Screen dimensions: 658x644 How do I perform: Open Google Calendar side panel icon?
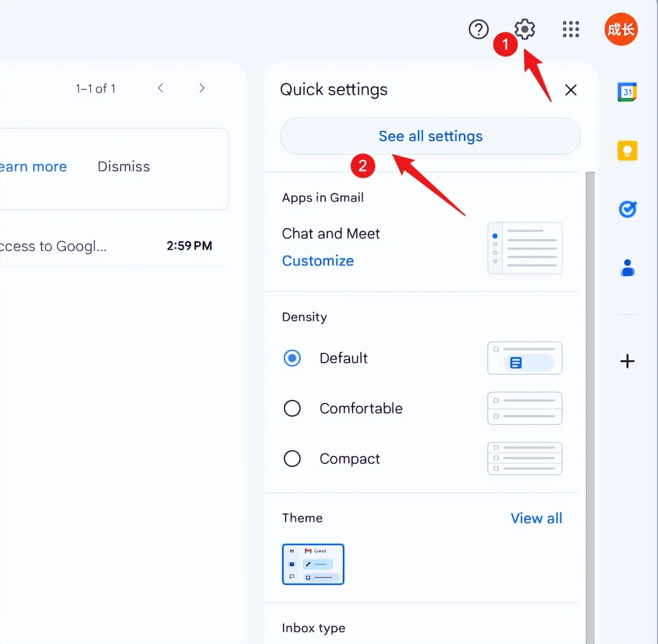pos(627,92)
